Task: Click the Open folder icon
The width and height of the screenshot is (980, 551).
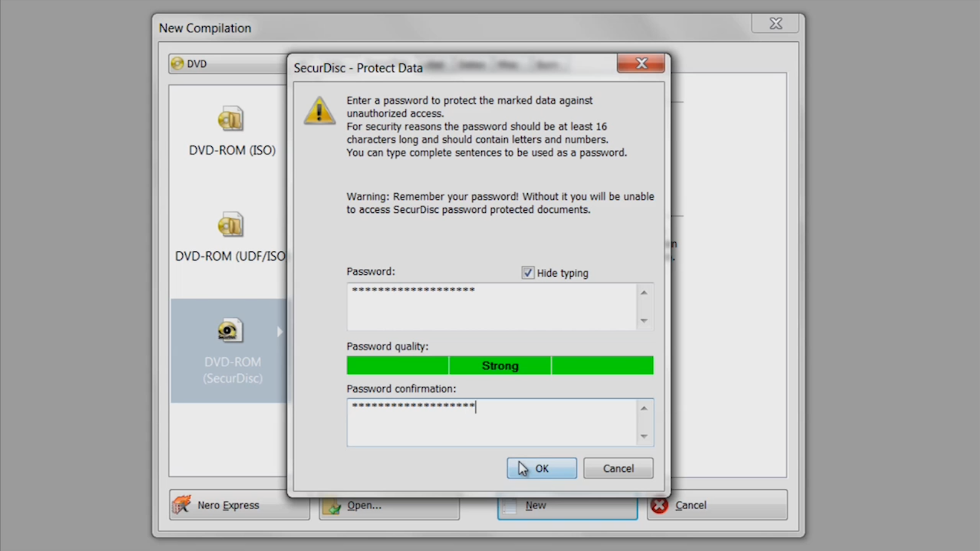Action: click(x=332, y=507)
